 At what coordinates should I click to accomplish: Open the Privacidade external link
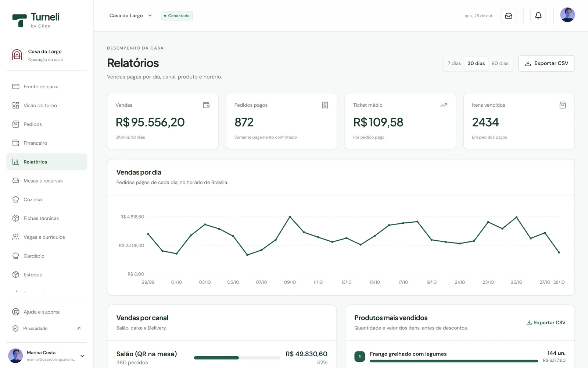pos(46,328)
